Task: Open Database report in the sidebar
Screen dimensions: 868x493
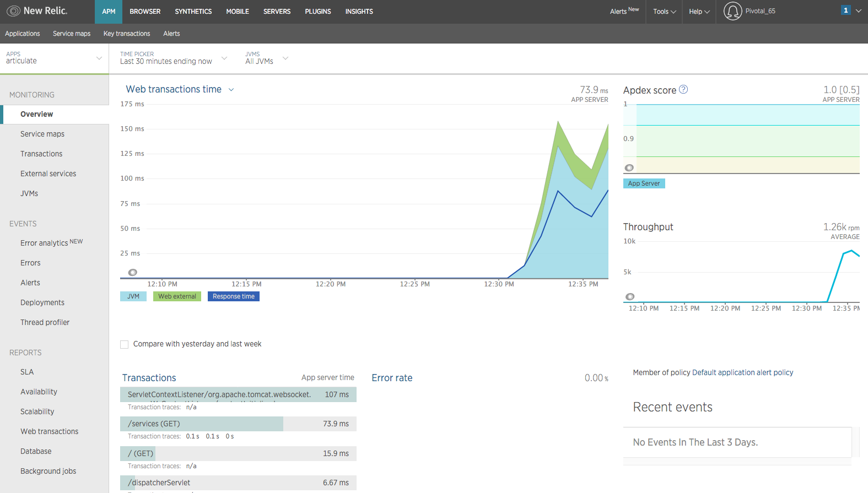Action: [36, 451]
